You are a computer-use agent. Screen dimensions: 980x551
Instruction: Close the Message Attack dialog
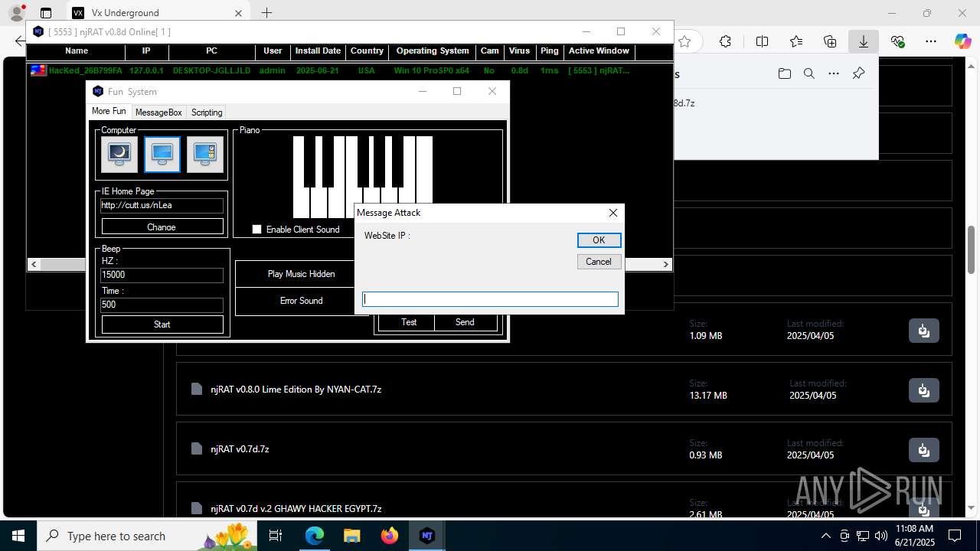pos(612,213)
